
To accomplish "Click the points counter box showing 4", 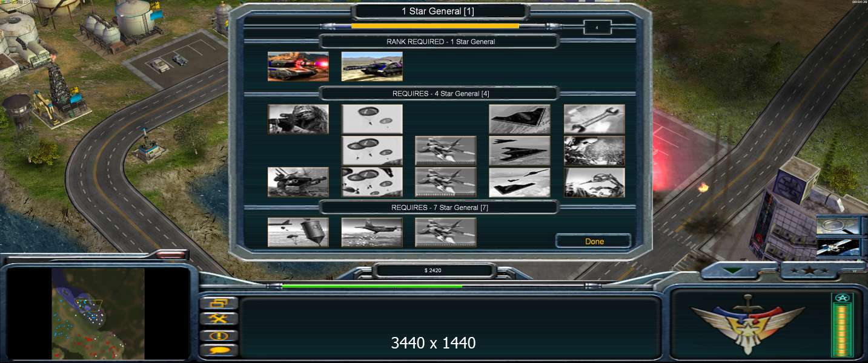I will click(597, 27).
